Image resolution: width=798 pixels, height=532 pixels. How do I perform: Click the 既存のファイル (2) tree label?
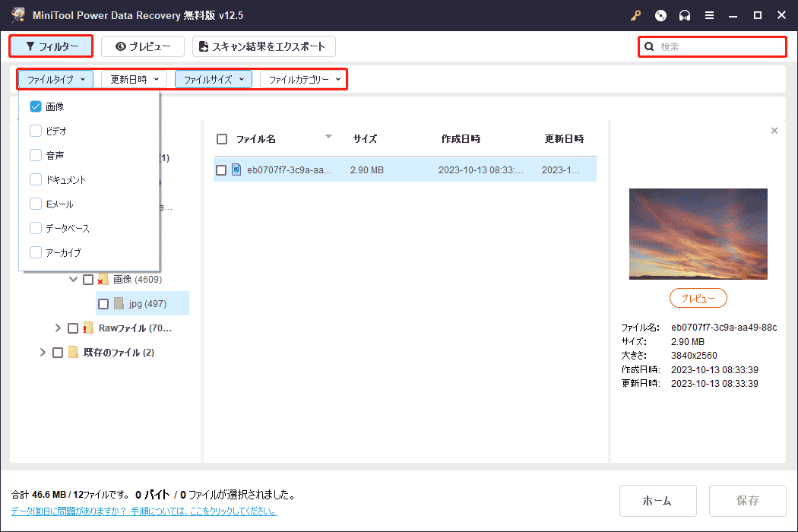[x=119, y=353]
